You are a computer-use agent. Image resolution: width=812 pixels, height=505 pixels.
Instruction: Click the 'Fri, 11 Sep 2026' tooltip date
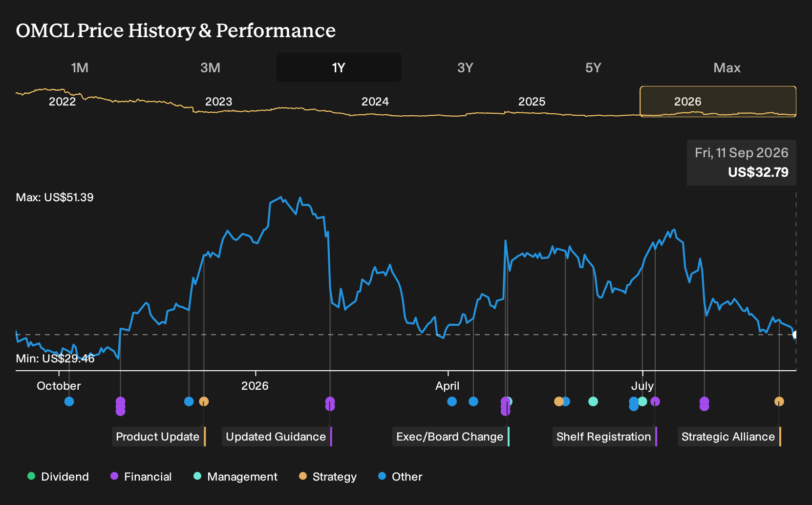click(x=742, y=153)
